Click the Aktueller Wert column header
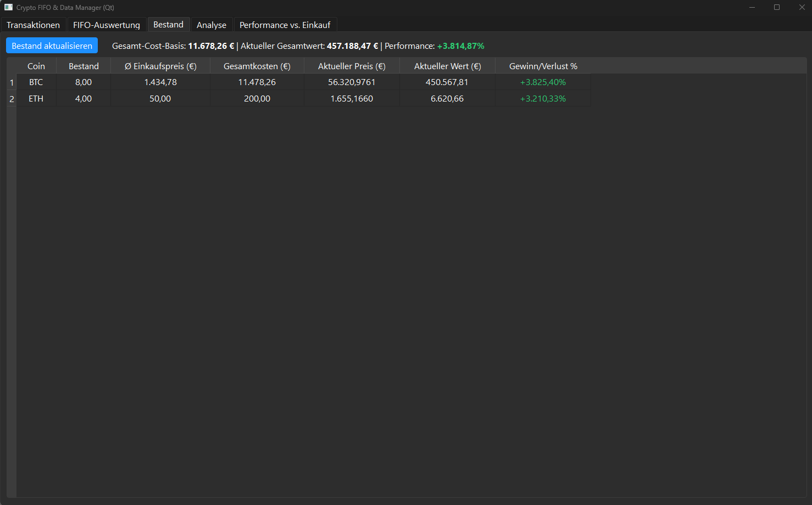Image resolution: width=812 pixels, height=505 pixels. (447, 65)
